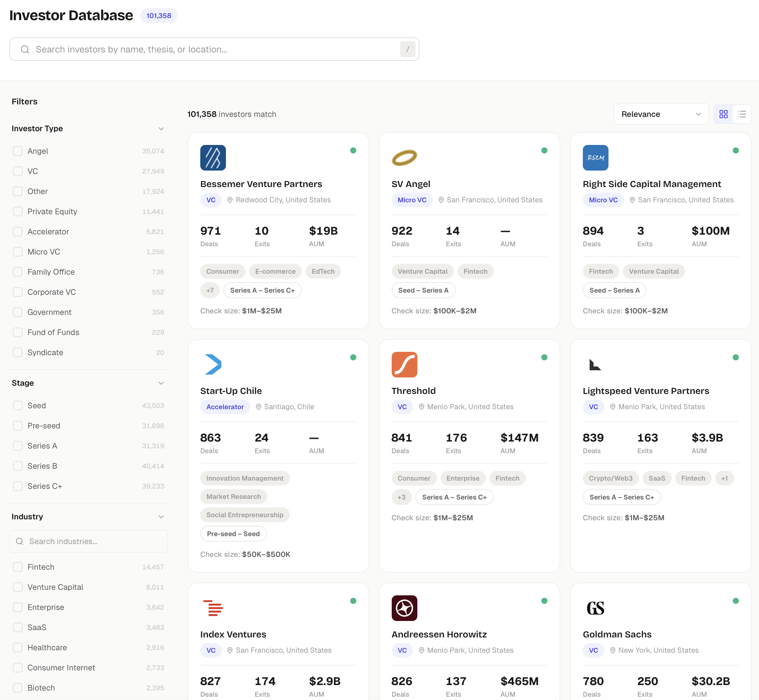Collapse the Investor Type filter section
Image resolution: width=759 pixels, height=700 pixels.
coord(162,128)
